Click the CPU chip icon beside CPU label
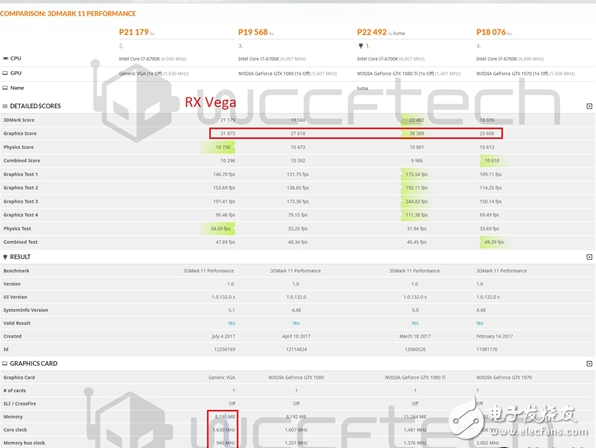The height and width of the screenshot is (448, 596). pyautogui.click(x=5, y=59)
